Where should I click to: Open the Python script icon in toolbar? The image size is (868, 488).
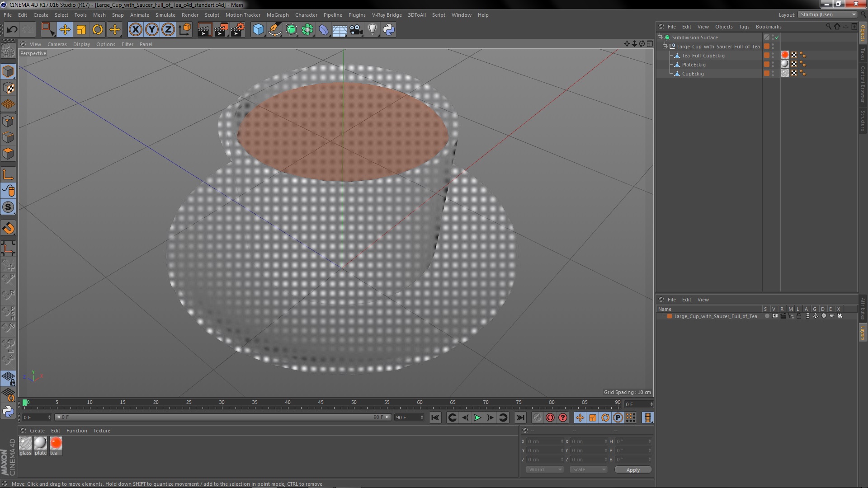[x=389, y=30]
